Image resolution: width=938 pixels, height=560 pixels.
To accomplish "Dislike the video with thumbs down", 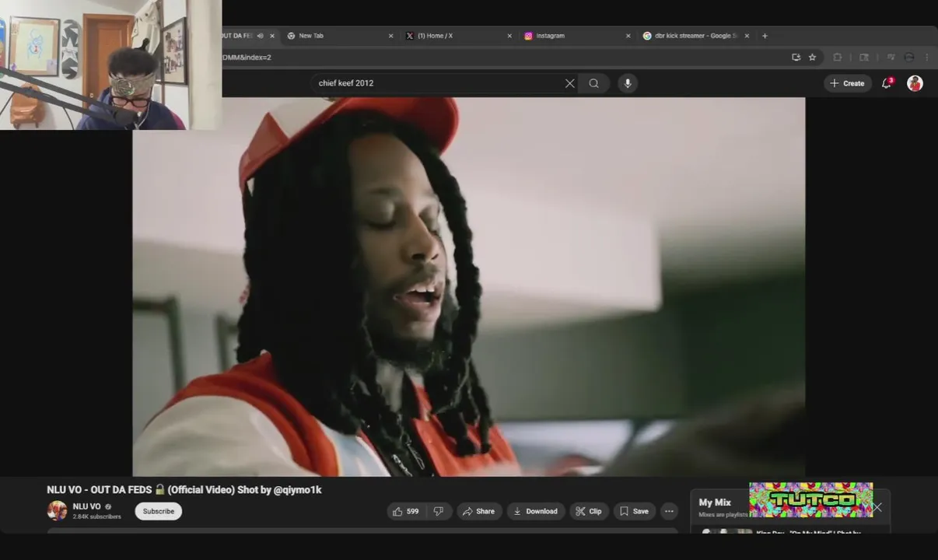I will pos(439,511).
